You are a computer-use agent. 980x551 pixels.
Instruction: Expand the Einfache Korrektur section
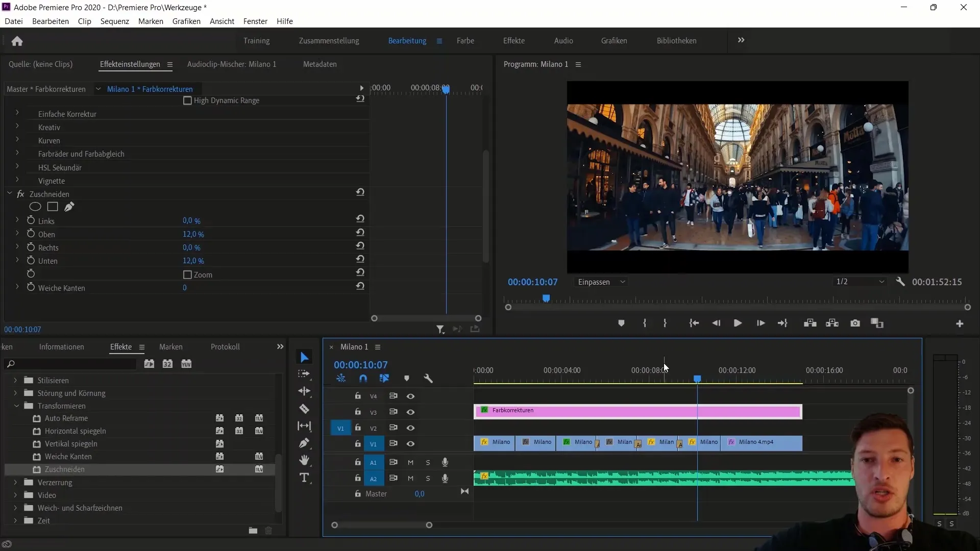(17, 113)
